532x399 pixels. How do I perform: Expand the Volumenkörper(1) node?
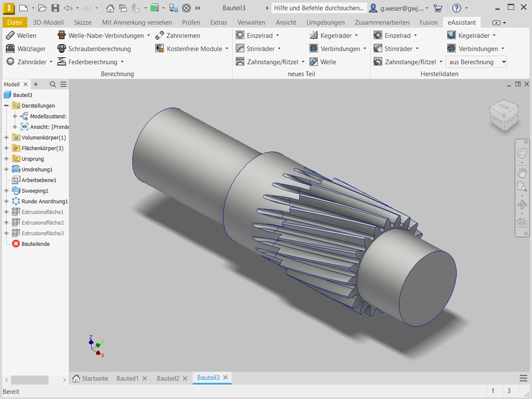(6, 138)
